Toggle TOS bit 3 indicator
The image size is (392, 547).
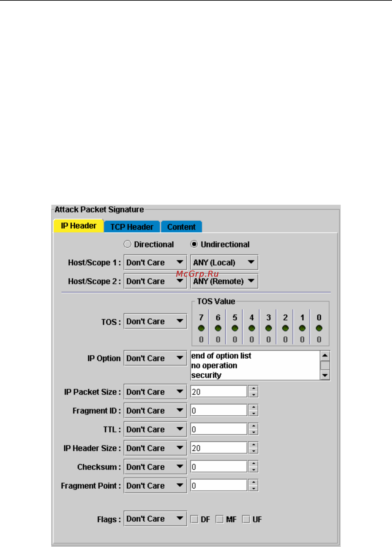(x=268, y=328)
